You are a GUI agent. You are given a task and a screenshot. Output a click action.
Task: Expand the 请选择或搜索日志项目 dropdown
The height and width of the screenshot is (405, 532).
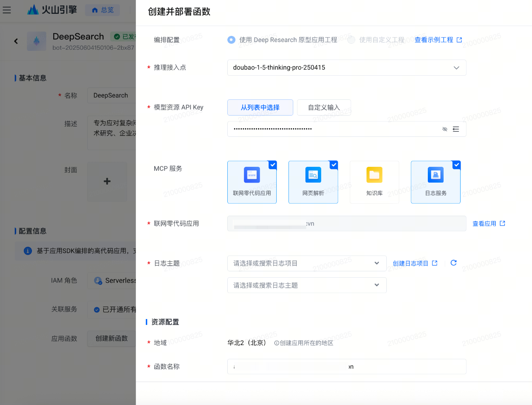307,263
